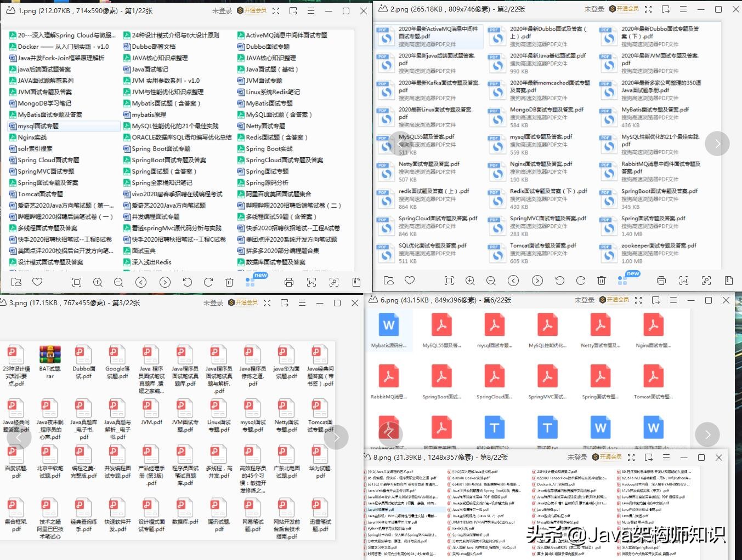This screenshot has width=742, height=560.
Task: Delete trash icon in 1.png window
Action: [x=229, y=282]
